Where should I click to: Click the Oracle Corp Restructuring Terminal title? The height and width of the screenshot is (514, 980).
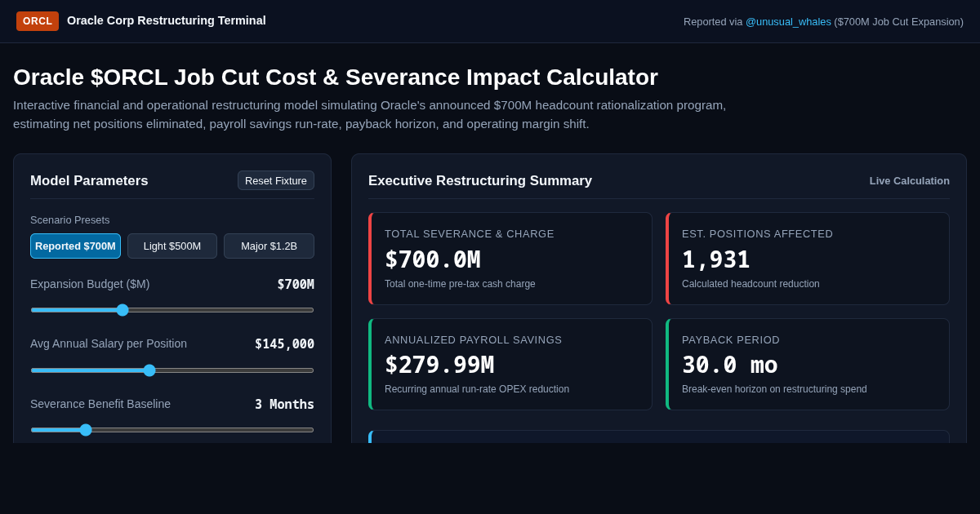pos(167,20)
